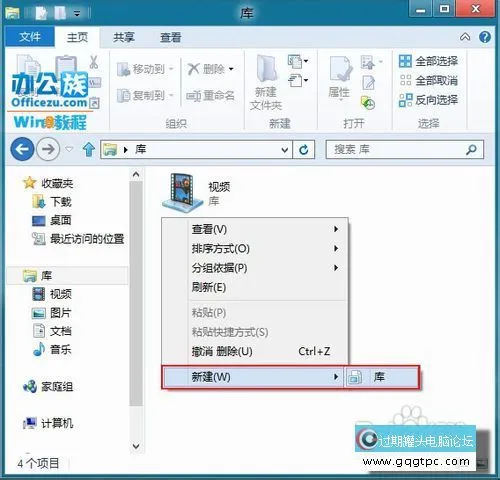Click the 重命名 ribbon button
The height and width of the screenshot is (480, 500).
point(210,96)
